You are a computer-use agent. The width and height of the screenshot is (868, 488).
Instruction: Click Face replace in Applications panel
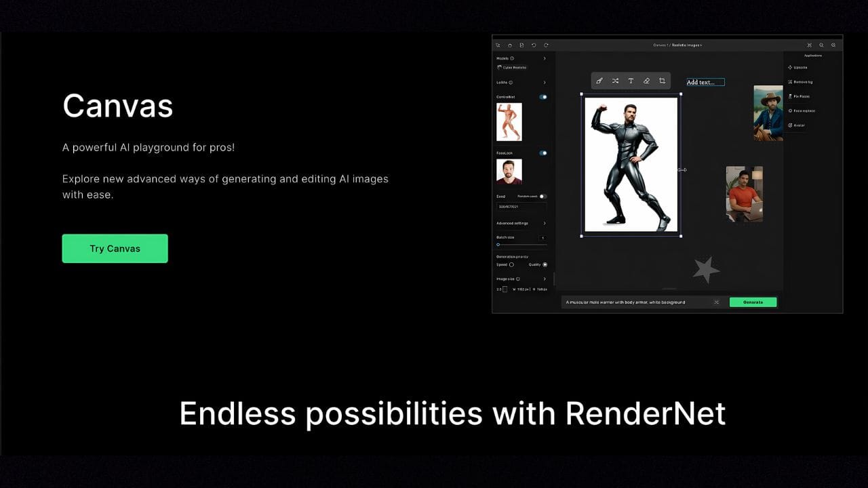(802, 110)
